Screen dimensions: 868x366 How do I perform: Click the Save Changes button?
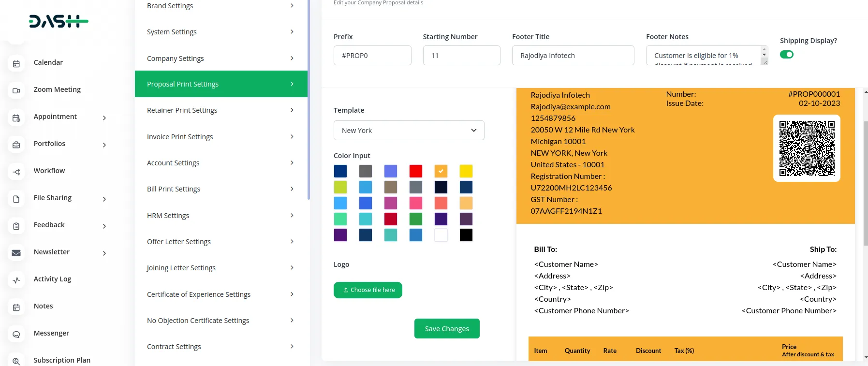(446, 329)
